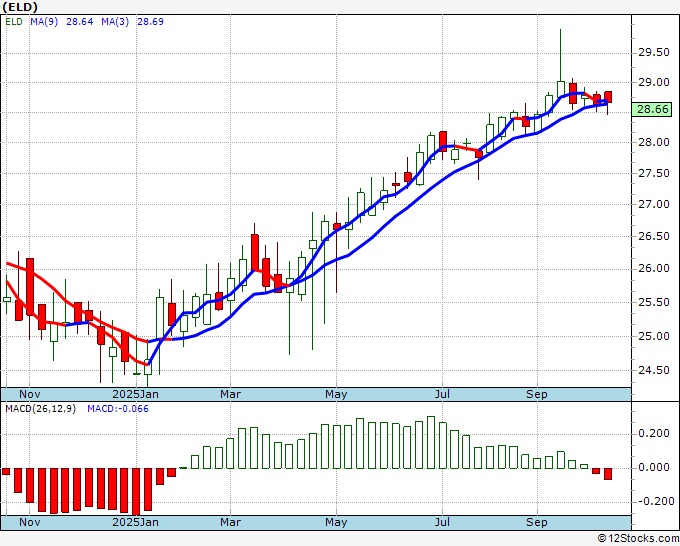
Task: Click the 0.200 MACD axis label
Action: (x=654, y=434)
